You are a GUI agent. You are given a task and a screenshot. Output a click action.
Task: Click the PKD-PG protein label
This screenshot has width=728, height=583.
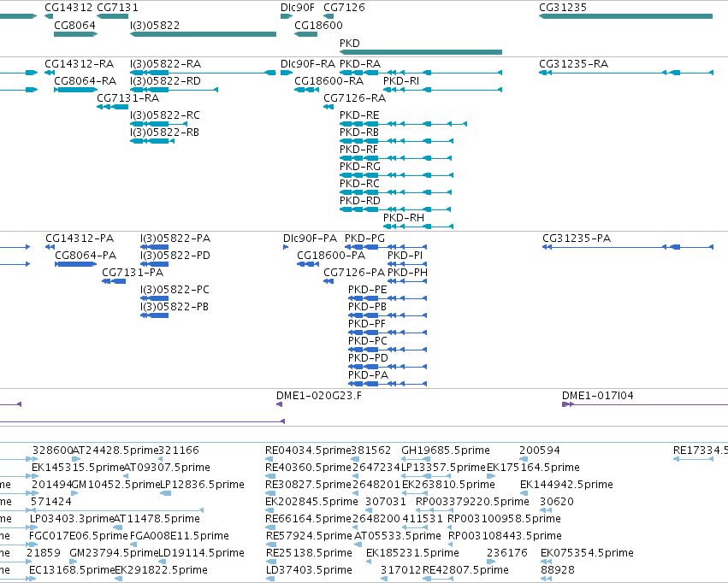tap(364, 238)
